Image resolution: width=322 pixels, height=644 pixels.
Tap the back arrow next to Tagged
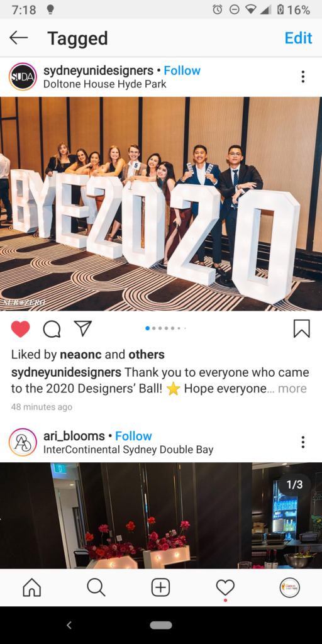[18, 38]
